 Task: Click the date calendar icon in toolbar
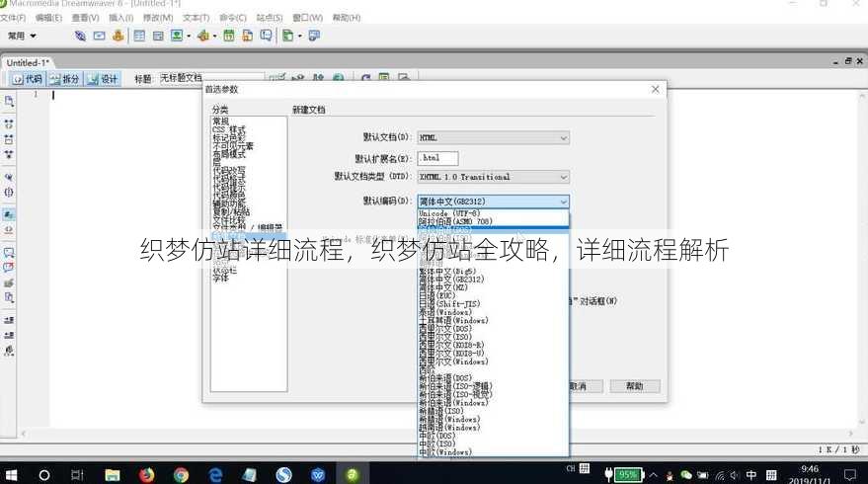click(229, 36)
